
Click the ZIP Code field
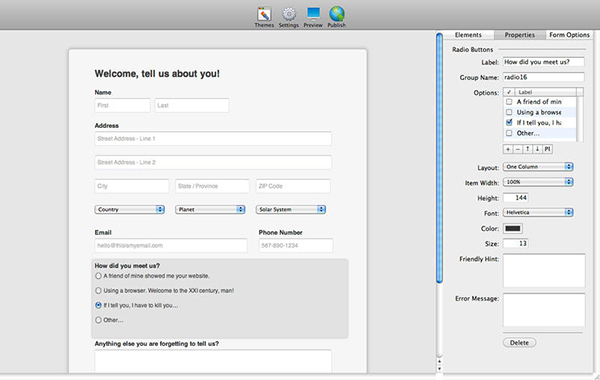pyautogui.click(x=293, y=186)
